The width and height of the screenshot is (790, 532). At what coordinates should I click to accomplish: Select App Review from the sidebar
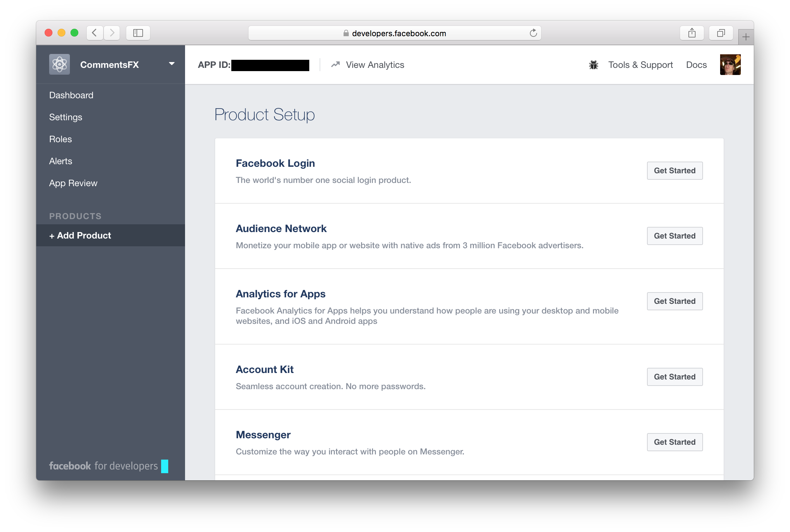[x=73, y=182]
